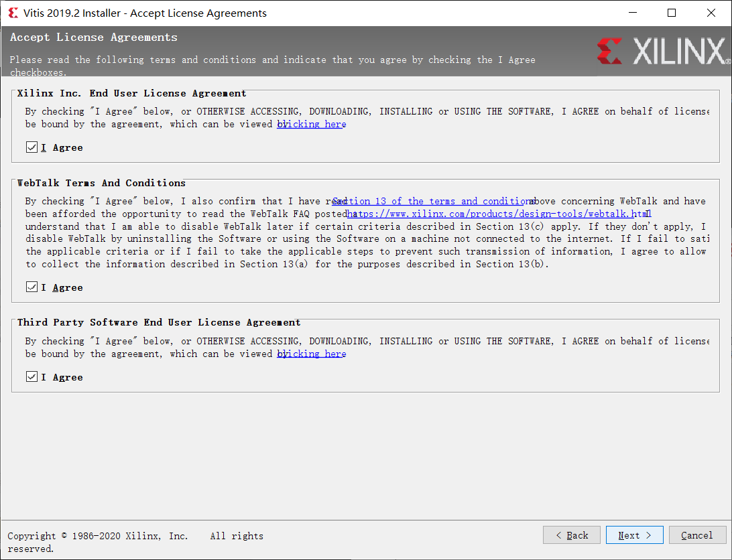The image size is (732, 560).
Task: Click 'Xilinx Inc. End User License Agreement' heading
Action: point(131,93)
